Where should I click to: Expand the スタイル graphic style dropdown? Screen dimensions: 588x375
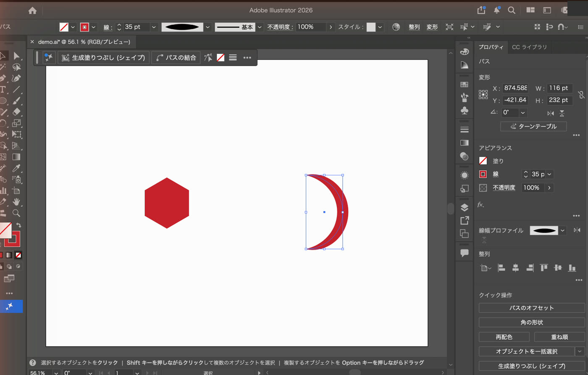coord(380,27)
